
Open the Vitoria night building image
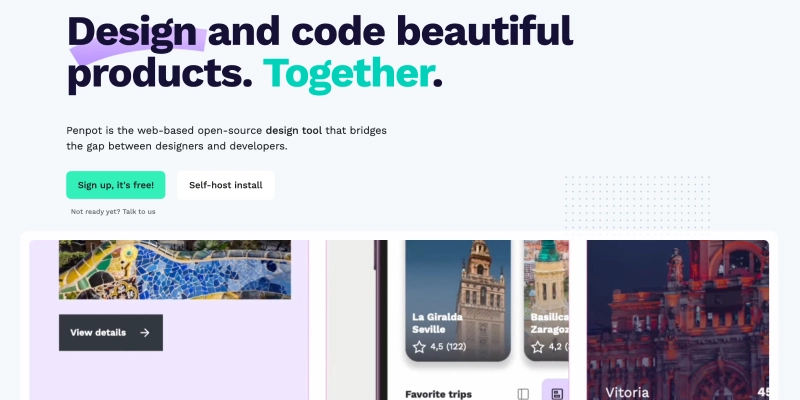[x=678, y=320]
